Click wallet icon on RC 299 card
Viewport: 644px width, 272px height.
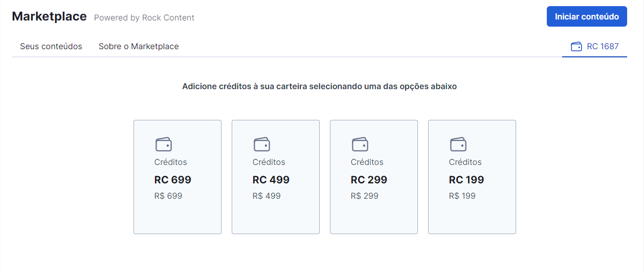click(360, 144)
